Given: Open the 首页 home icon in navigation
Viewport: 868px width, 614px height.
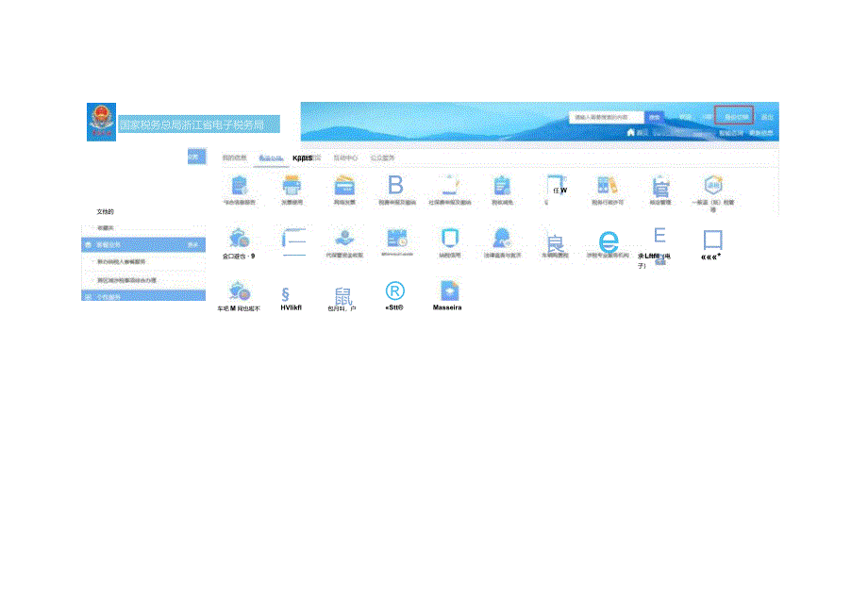Looking at the screenshot, I should tap(630, 133).
